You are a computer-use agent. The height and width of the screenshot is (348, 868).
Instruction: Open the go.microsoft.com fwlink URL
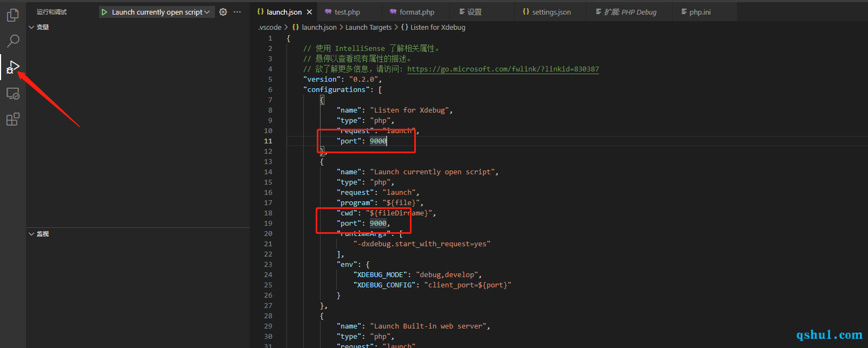tap(503, 69)
